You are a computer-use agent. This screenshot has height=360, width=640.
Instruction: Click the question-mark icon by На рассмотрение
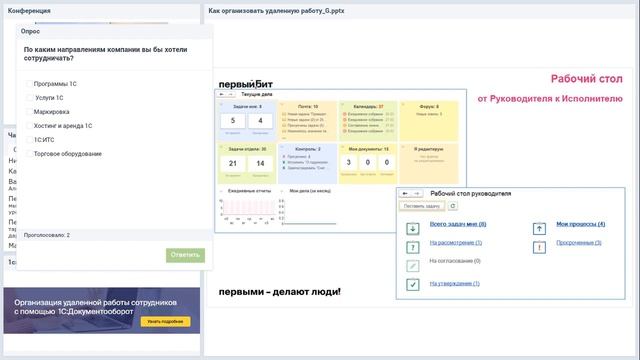pos(413,247)
